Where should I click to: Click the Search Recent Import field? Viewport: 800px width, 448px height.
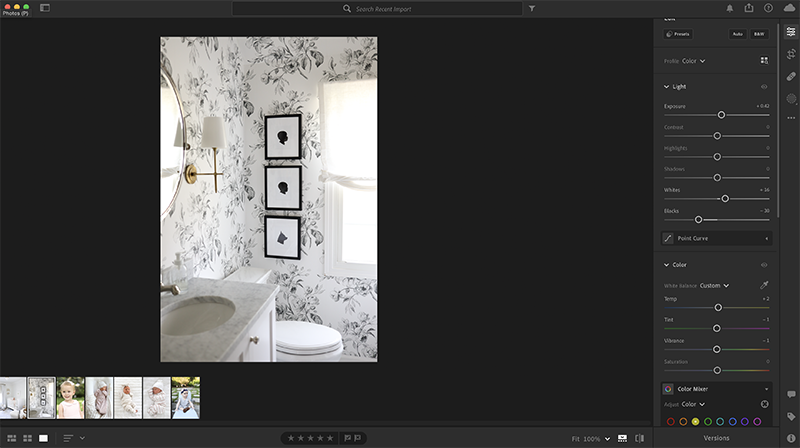(x=377, y=9)
